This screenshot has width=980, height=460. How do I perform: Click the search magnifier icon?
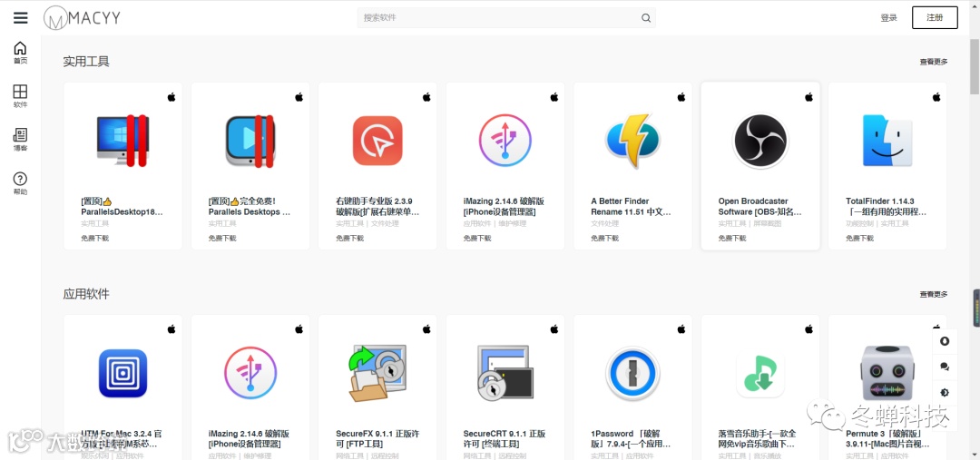[x=646, y=18]
